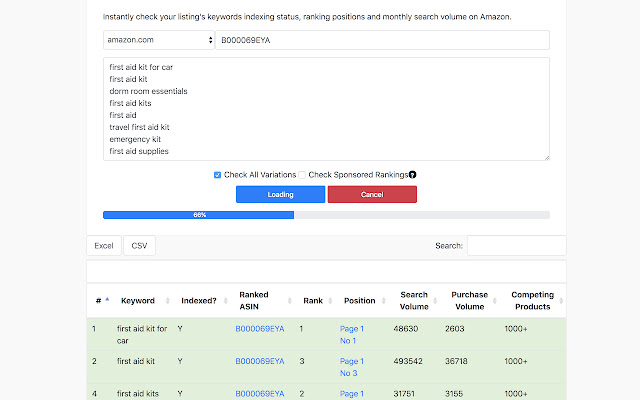The image size is (640, 400).
Task: Export results using CSV button
Action: tap(140, 245)
